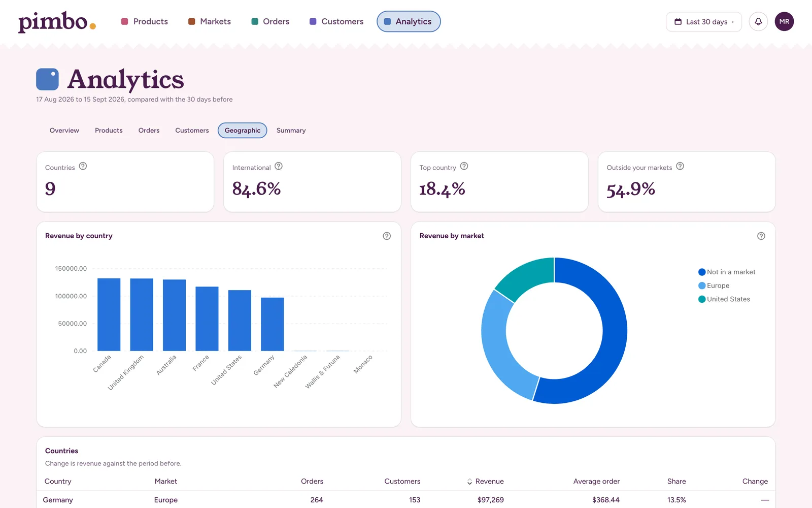Sort table by Average order column header
This screenshot has width=812, height=508.
(x=596, y=482)
